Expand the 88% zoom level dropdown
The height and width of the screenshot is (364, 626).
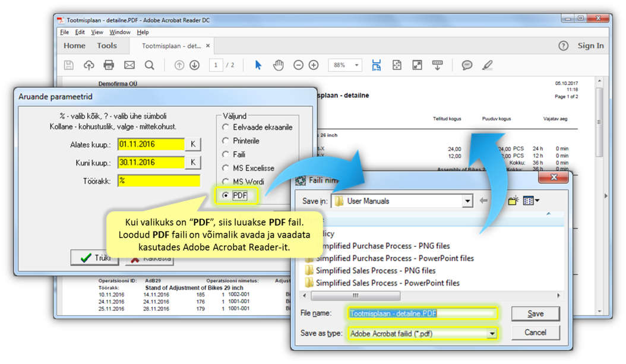[356, 65]
